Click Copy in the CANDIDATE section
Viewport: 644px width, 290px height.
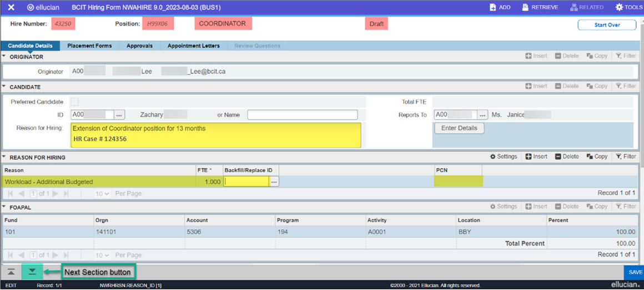597,86
